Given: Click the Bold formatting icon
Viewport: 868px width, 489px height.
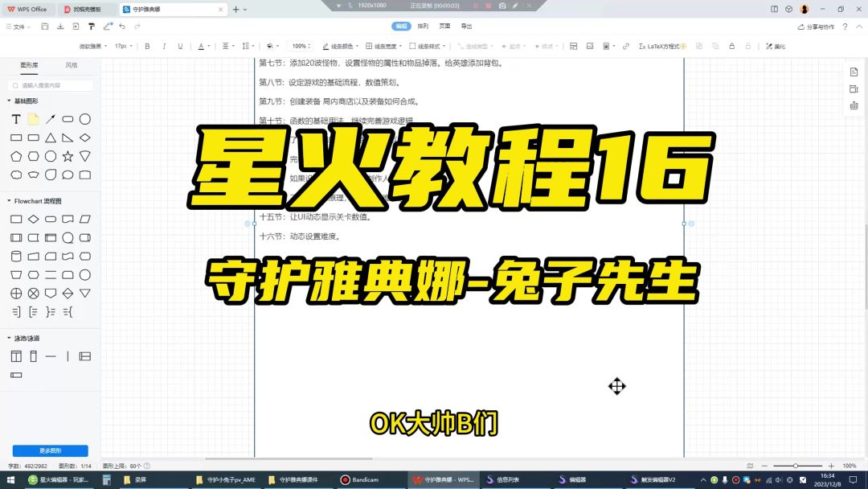Looking at the screenshot, I should 147,47.
